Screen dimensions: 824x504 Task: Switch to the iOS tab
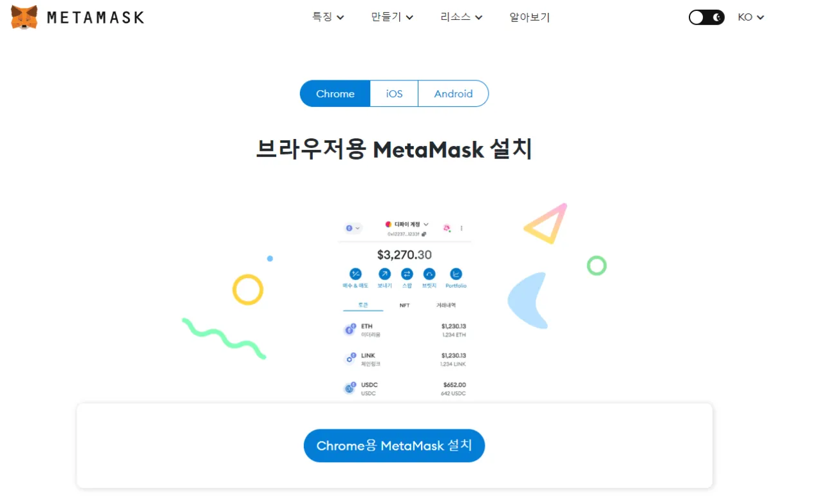pyautogui.click(x=394, y=93)
